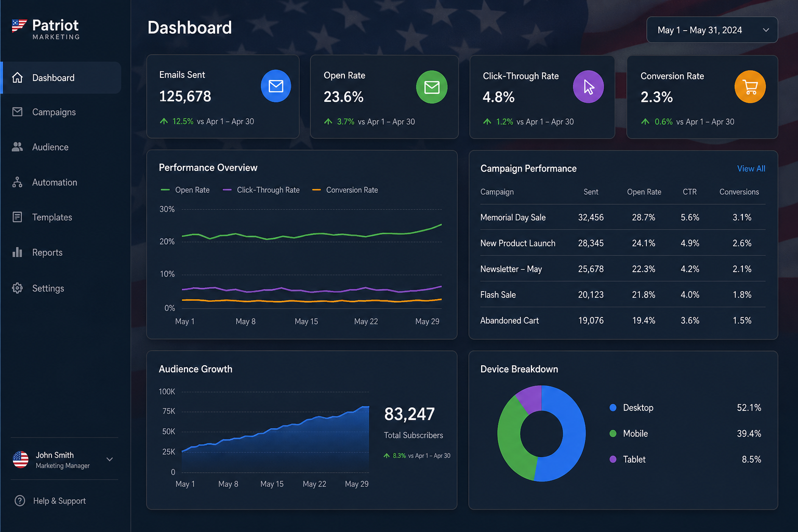Screen dimensions: 798x532
Task: Open the Help & Support link
Action: point(59,501)
